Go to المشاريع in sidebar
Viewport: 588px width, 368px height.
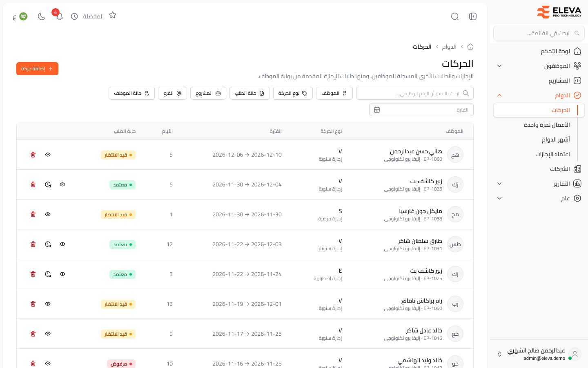coord(539,81)
